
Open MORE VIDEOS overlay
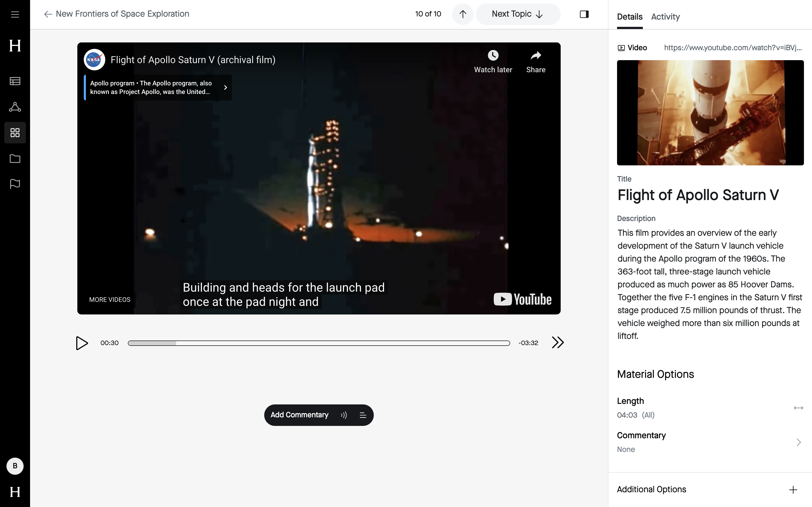point(110,299)
